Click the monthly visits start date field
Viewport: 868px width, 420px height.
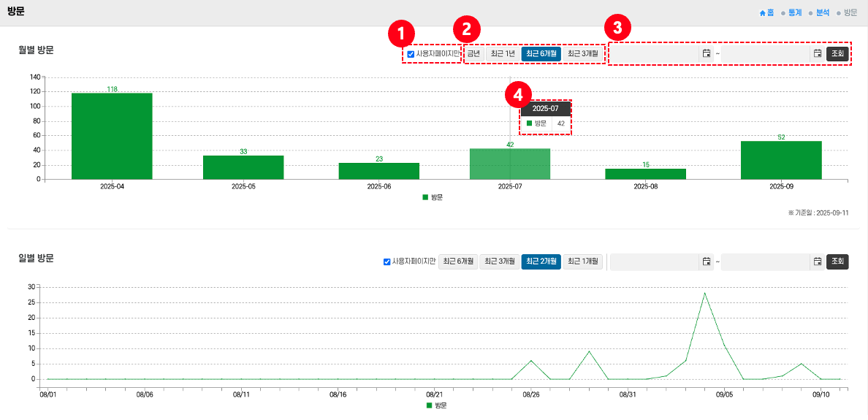click(x=655, y=53)
